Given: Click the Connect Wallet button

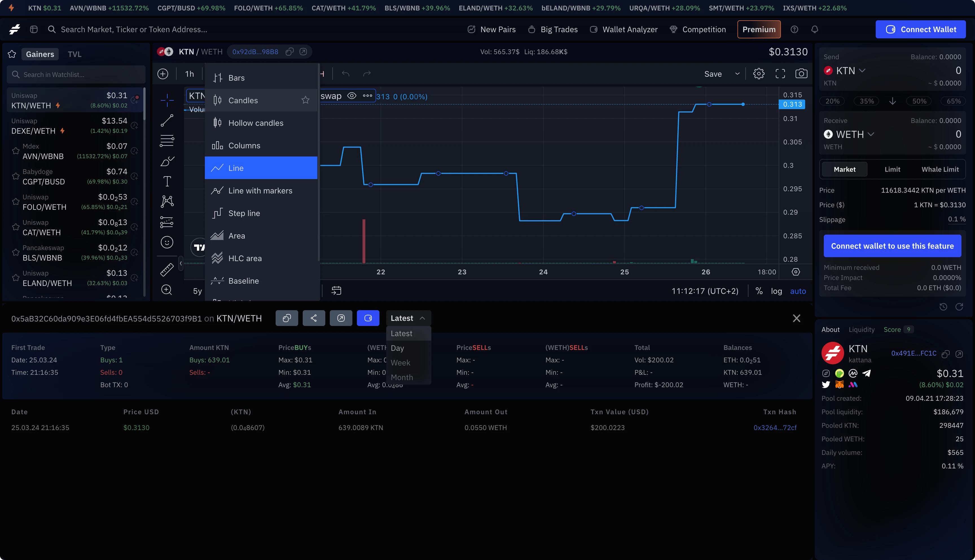Looking at the screenshot, I should click(x=920, y=29).
